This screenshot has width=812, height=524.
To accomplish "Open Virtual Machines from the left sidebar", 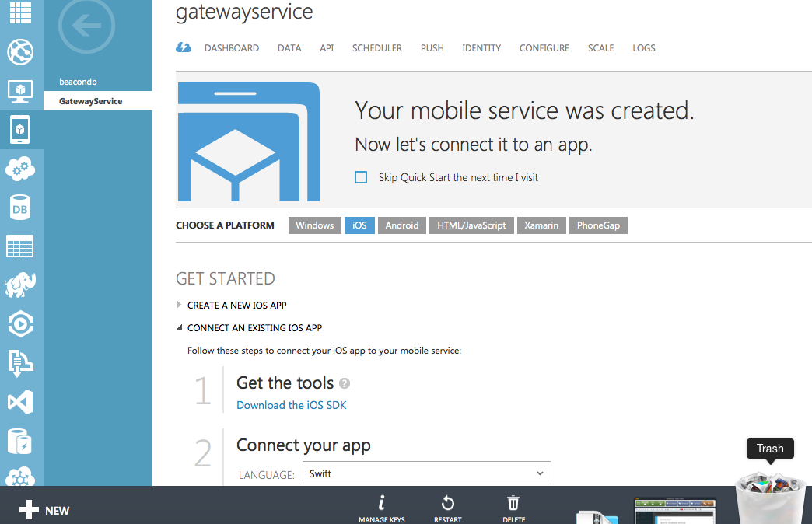I will click(20, 91).
